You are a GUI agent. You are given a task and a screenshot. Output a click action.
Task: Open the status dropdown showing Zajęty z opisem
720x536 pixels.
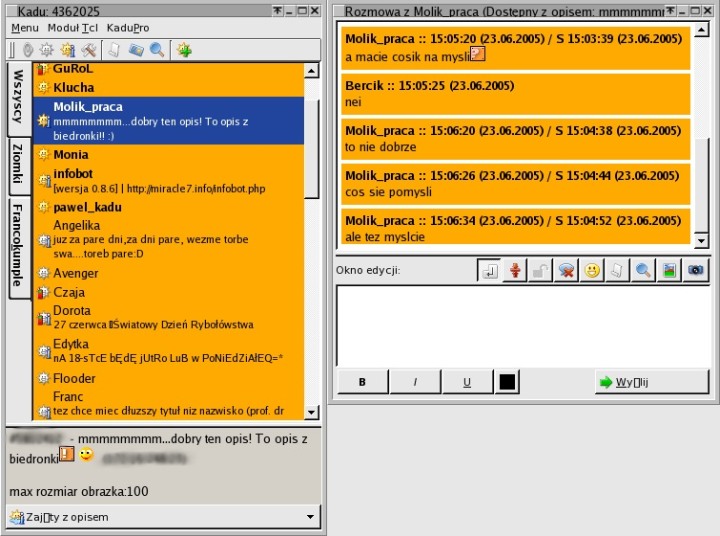point(164,517)
